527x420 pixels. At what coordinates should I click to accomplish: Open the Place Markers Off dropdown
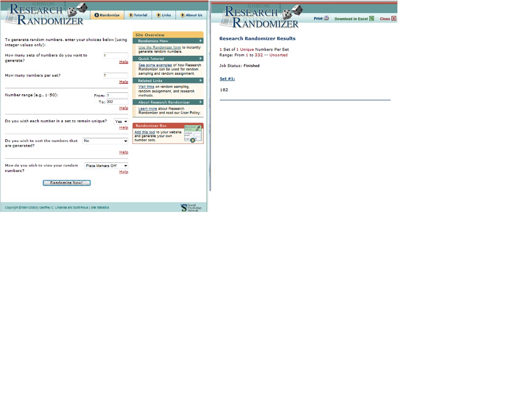coord(106,166)
